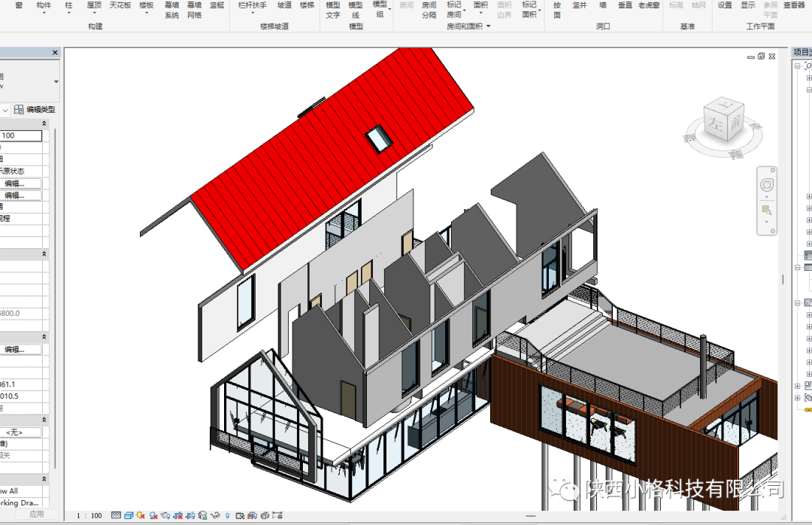Open the visual style cube icon
Image resolution: width=812 pixels, height=525 pixels.
129,516
